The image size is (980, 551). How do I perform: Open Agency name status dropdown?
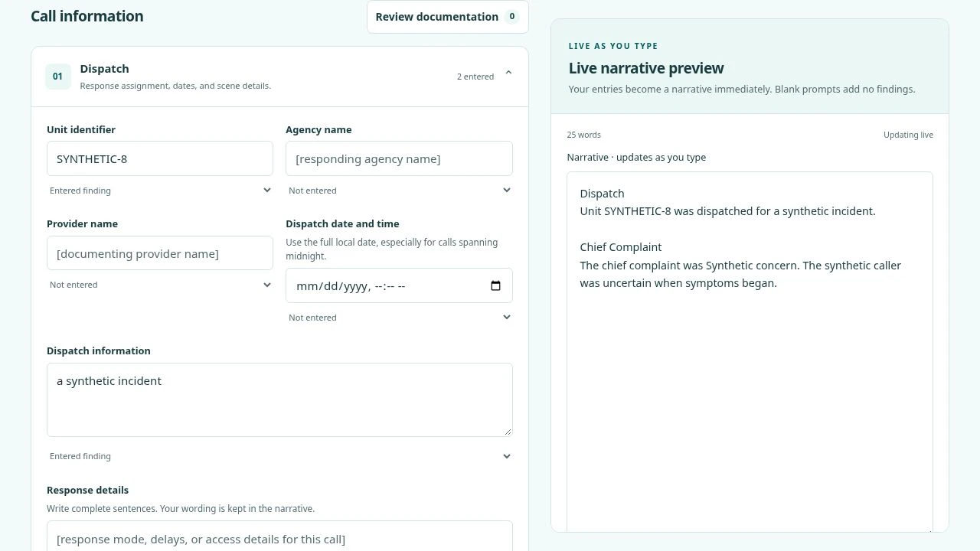(399, 191)
